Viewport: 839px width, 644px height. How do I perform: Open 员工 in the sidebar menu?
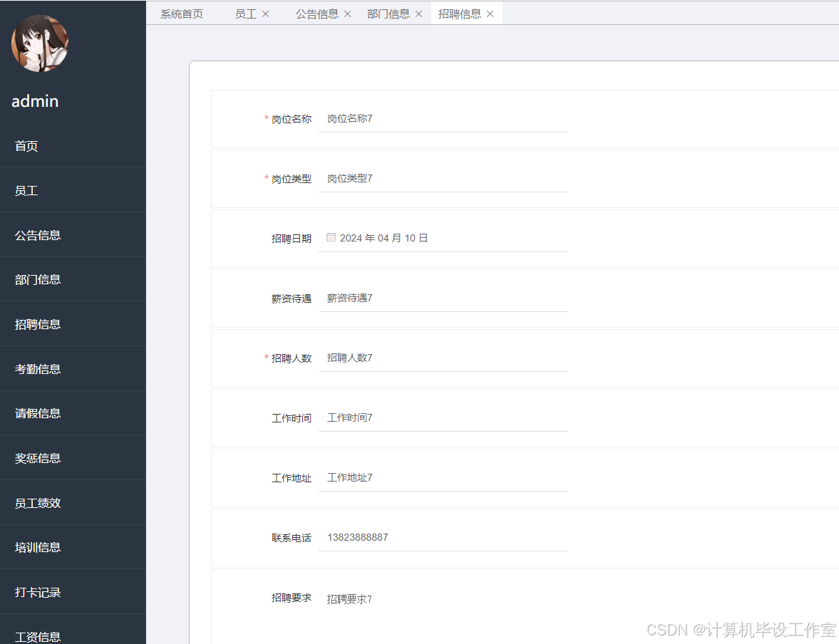click(x=73, y=190)
